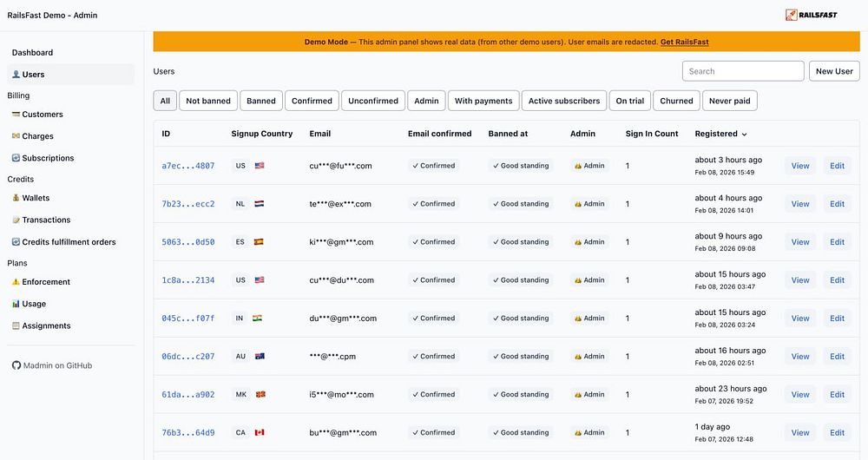Click the RailsFast logo icon
868x460 pixels.
click(791, 15)
